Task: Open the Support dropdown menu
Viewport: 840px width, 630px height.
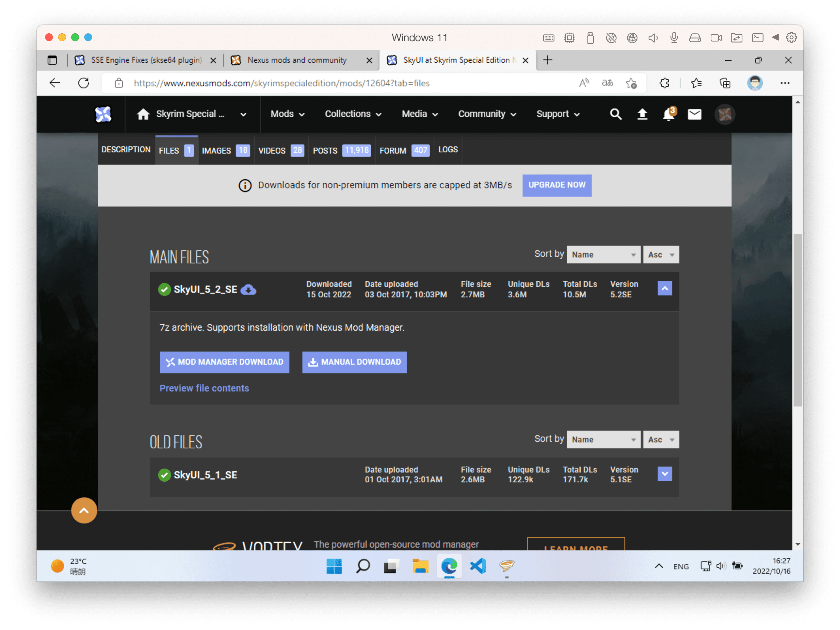Action: point(557,114)
